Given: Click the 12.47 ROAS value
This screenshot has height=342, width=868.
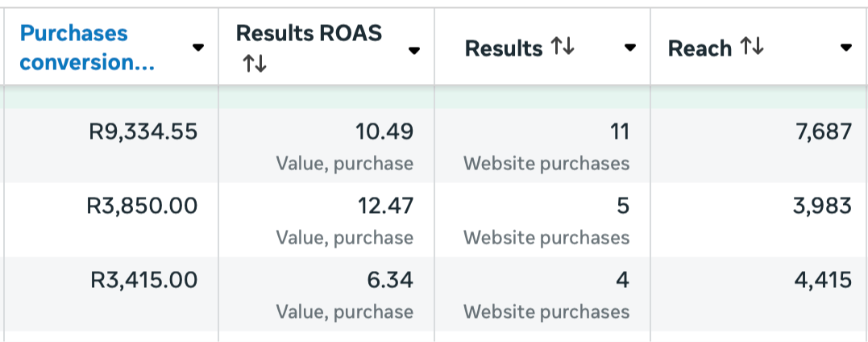Looking at the screenshot, I should coord(385,206).
